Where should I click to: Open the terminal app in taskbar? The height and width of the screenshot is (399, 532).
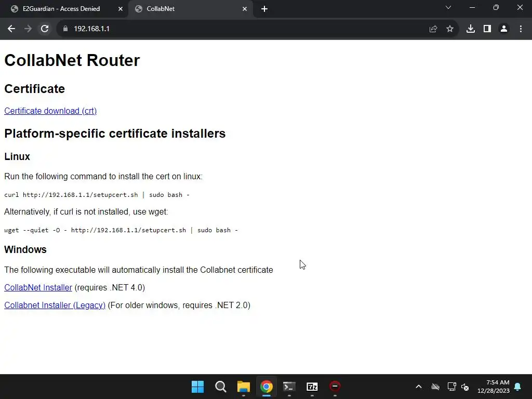pyautogui.click(x=289, y=387)
